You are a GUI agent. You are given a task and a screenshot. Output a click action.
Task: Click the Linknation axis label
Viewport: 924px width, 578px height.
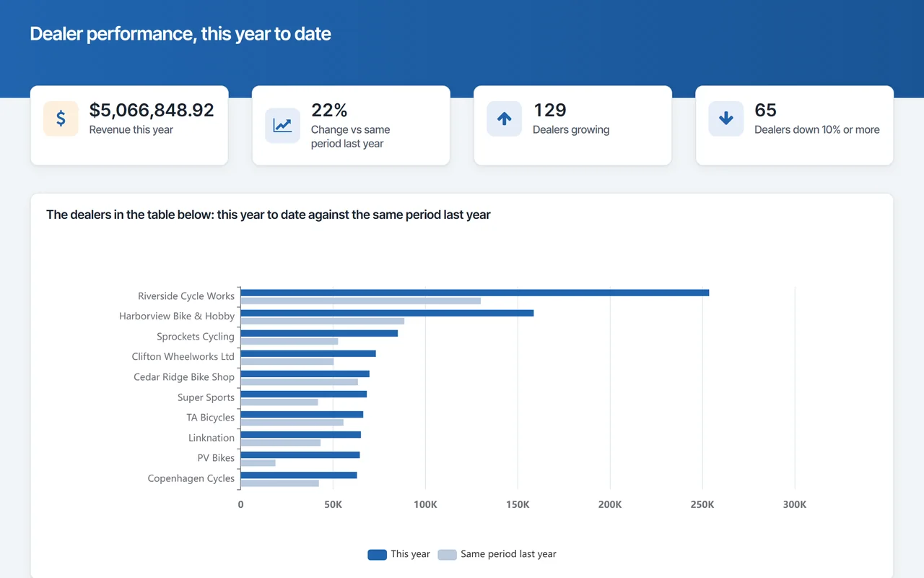point(212,438)
